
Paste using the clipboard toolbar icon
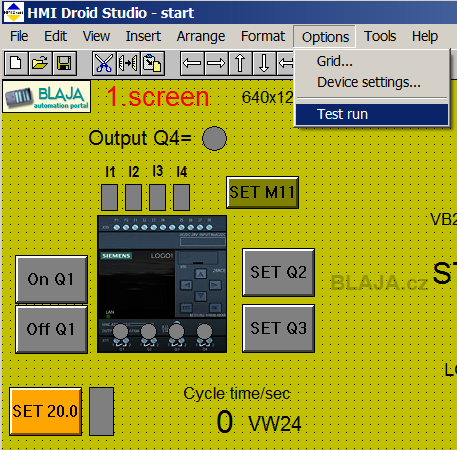pos(152,63)
